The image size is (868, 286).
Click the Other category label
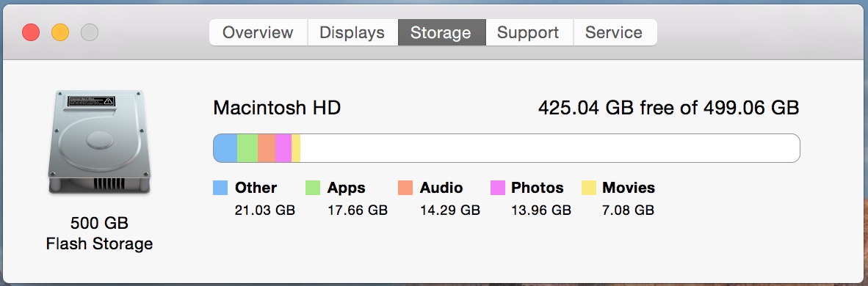point(256,188)
